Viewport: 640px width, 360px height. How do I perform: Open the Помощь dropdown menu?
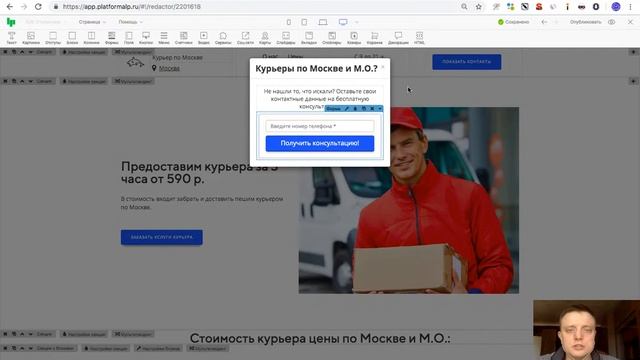[x=131, y=22]
